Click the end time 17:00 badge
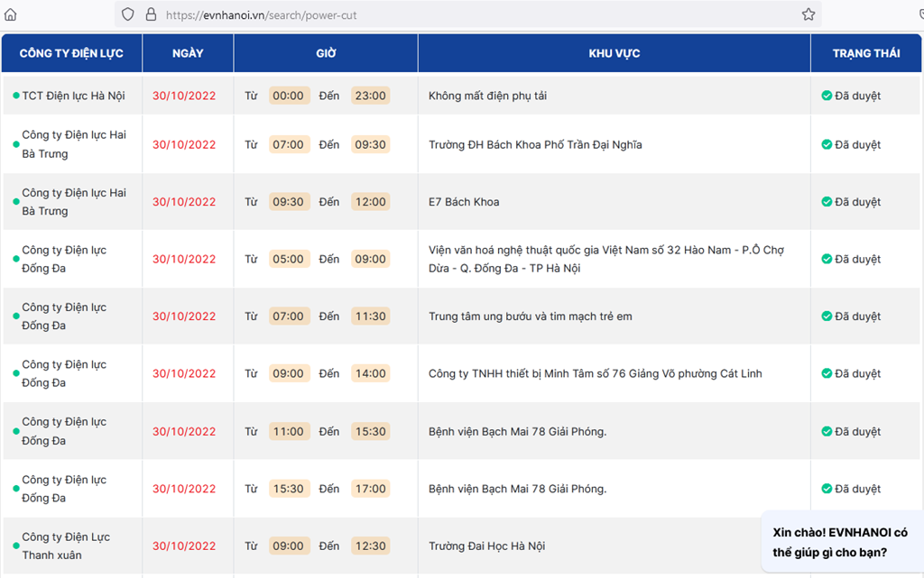 pyautogui.click(x=370, y=489)
